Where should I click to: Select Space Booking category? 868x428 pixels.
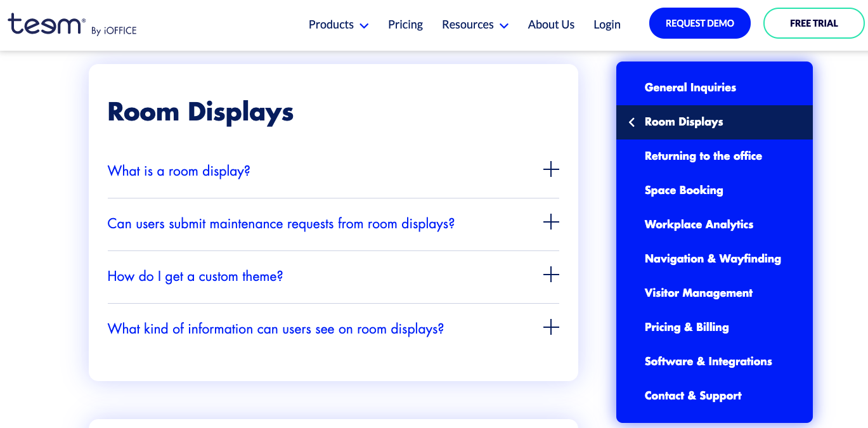point(683,190)
